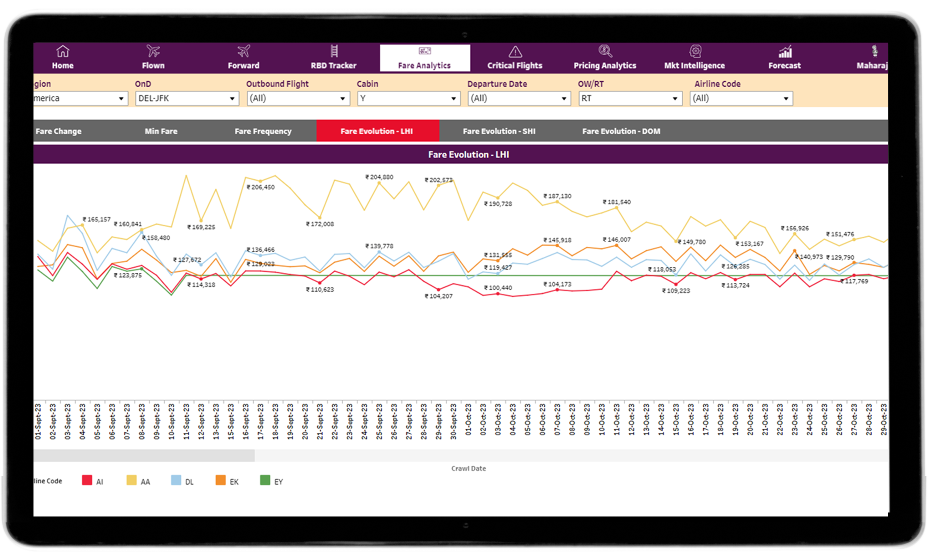Open Critical Flights tab label
The width and height of the screenshot is (928, 560).
click(x=515, y=65)
